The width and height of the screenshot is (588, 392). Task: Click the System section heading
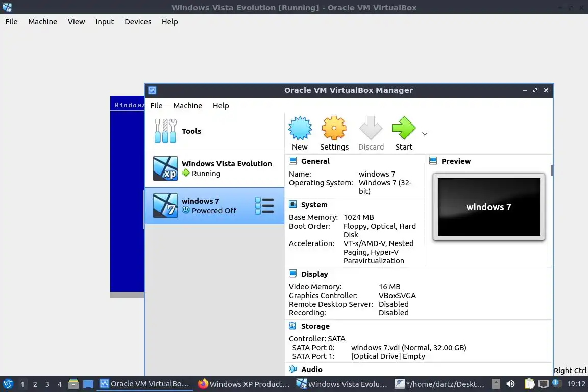314,205
